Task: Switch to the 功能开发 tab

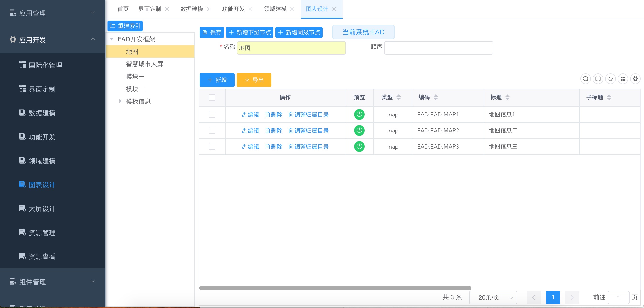Action: coord(233,9)
